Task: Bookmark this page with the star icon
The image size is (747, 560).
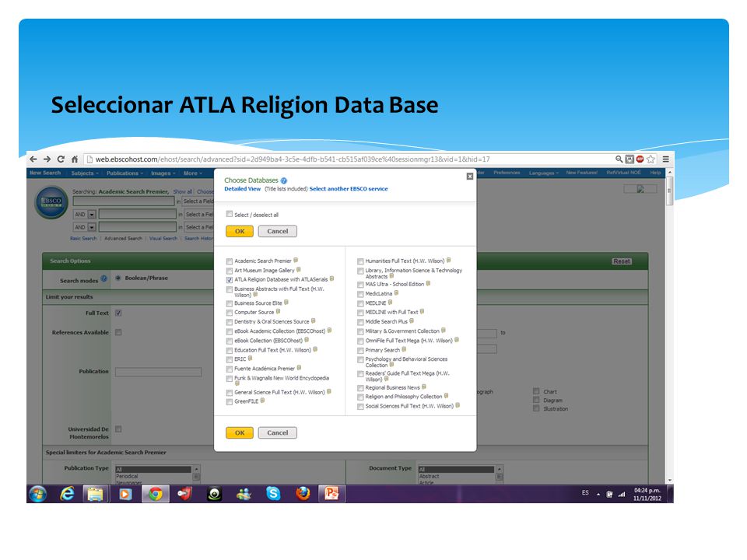Action: click(x=651, y=159)
